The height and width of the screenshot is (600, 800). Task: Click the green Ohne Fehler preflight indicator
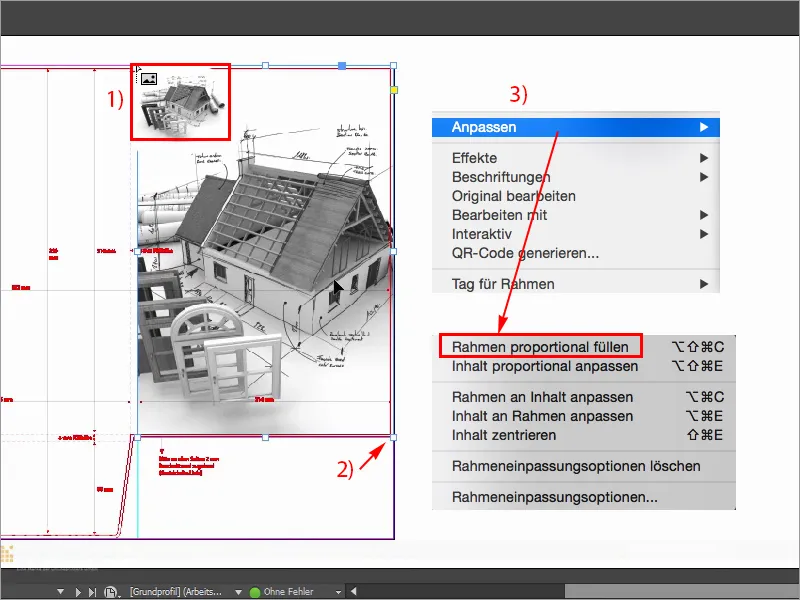click(255, 592)
